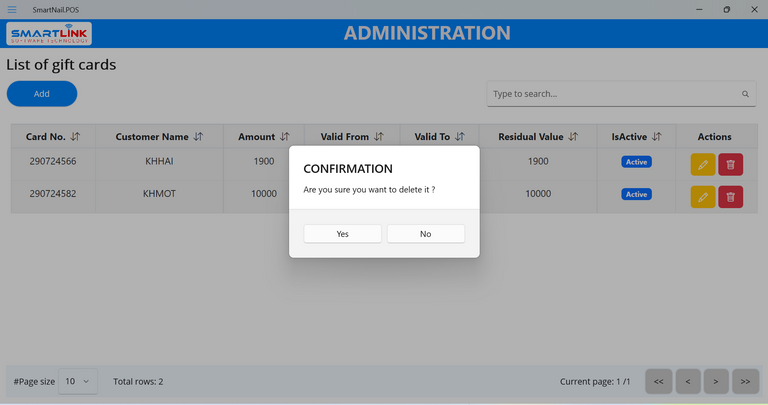This screenshot has height=405, width=768.
Task: Click edit pencil icon for card 290724582
Action: (x=703, y=196)
